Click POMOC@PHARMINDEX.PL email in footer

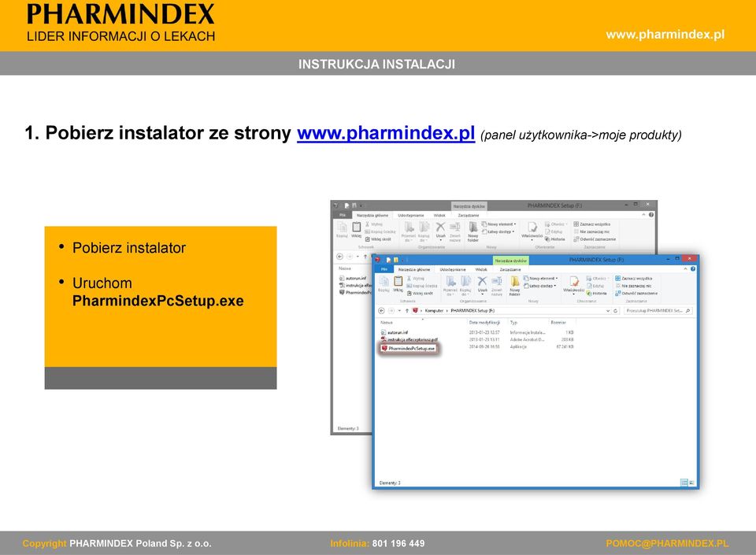coord(667,543)
